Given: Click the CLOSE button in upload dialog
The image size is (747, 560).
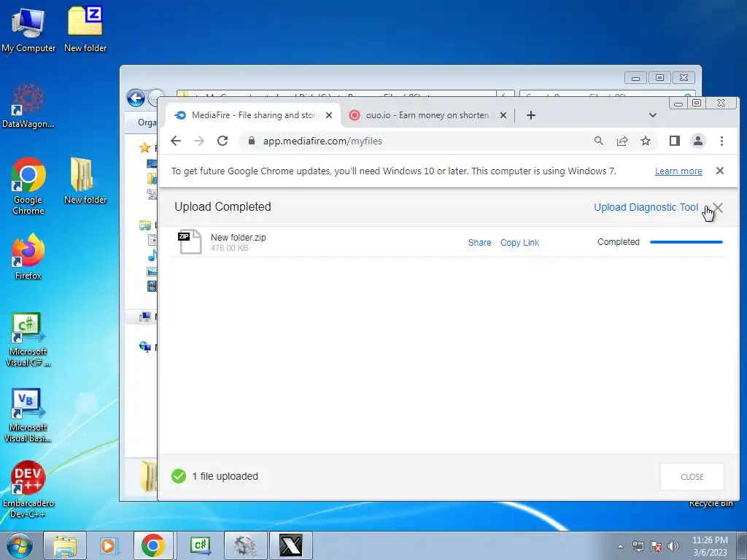Looking at the screenshot, I should point(692,477).
